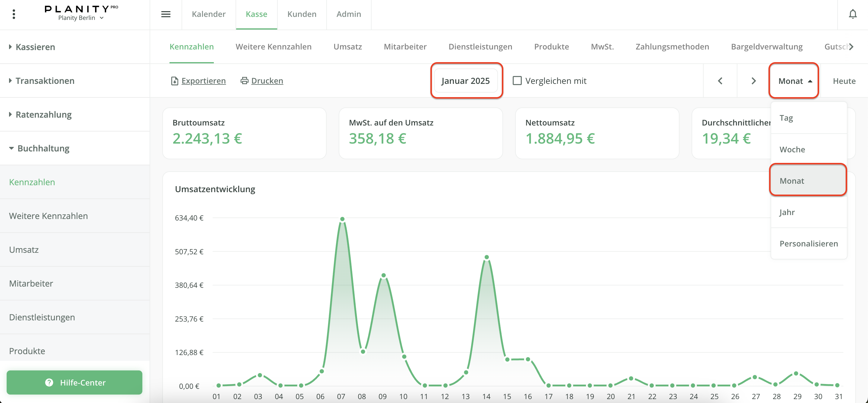Image resolution: width=868 pixels, height=403 pixels.
Task: Close the Monat period dropdown
Action: [795, 81]
